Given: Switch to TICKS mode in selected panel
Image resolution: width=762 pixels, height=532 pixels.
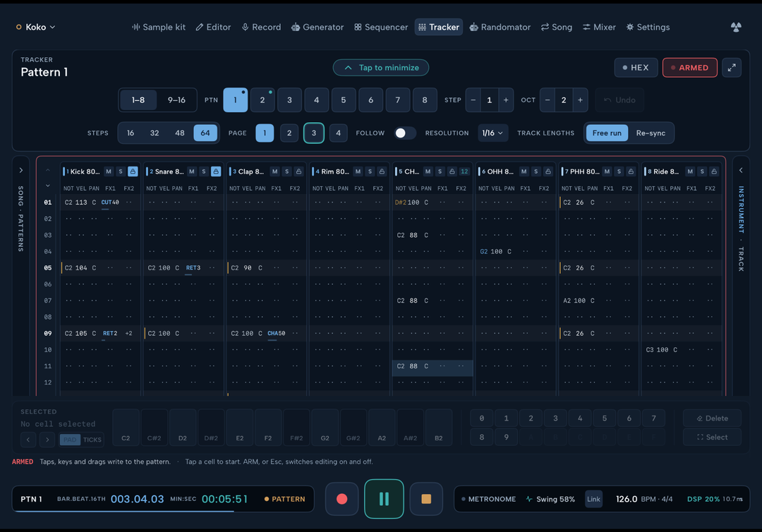Looking at the screenshot, I should point(92,440).
